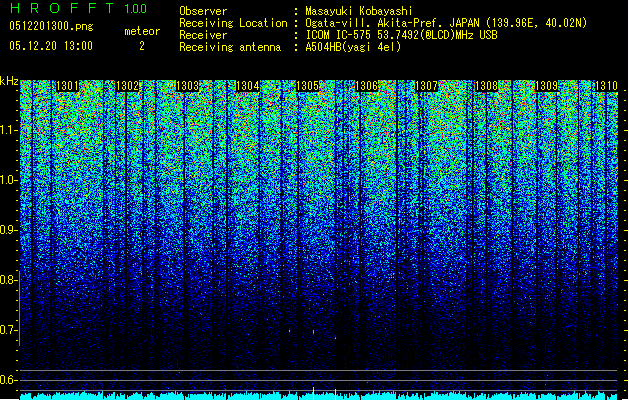
Task: Select the 1306 time marker
Action: pos(367,86)
